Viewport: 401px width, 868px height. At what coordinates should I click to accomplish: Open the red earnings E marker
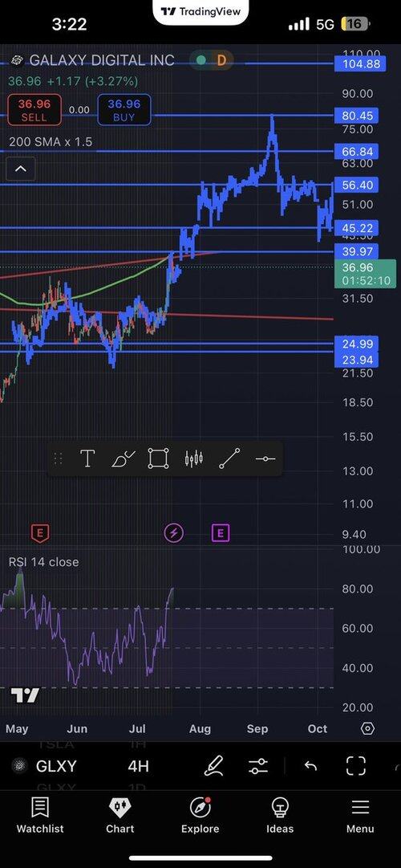(x=39, y=533)
